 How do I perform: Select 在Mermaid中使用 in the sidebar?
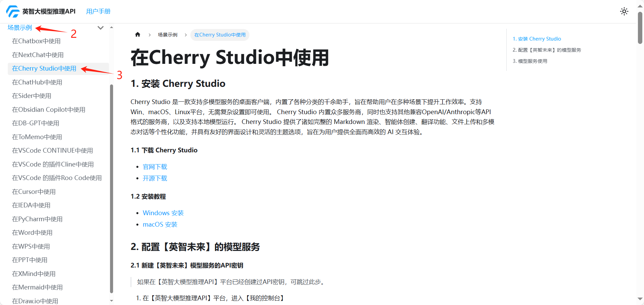37,287
